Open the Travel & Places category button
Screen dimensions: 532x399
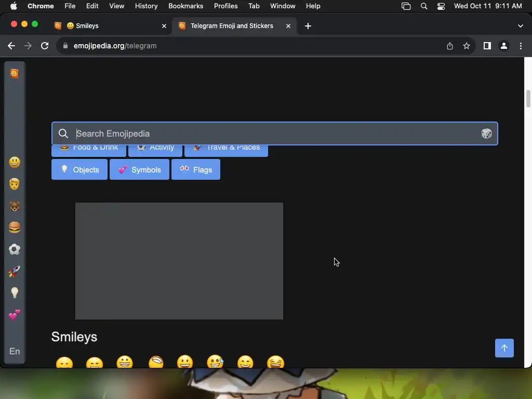pyautogui.click(x=227, y=151)
